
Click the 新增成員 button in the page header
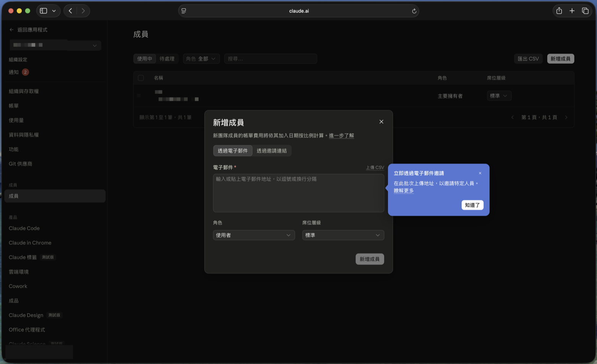560,59
